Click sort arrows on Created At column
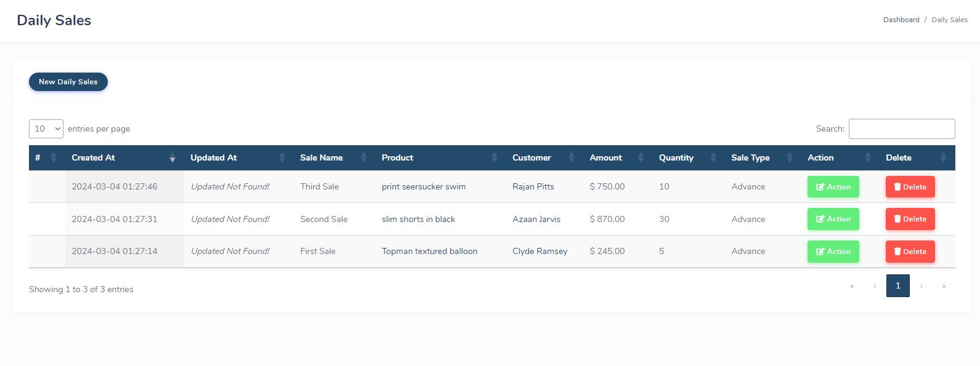This screenshot has width=980, height=366. 172,157
